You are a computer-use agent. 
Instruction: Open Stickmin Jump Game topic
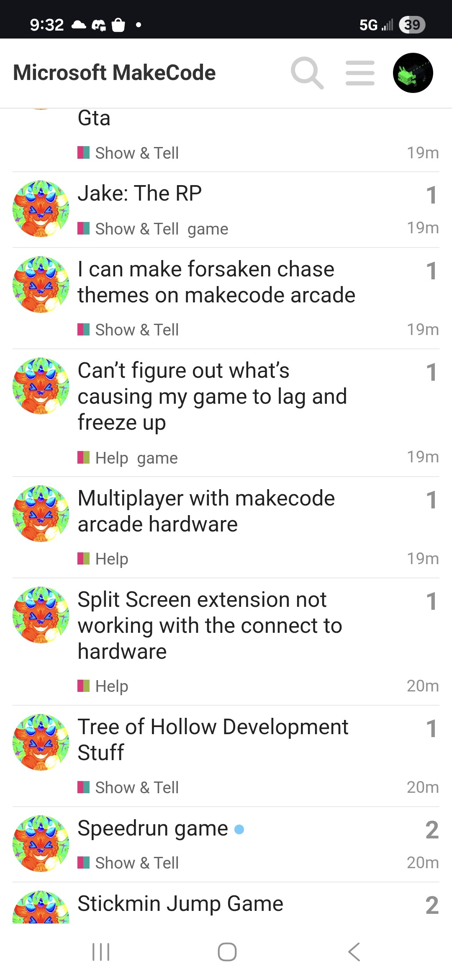click(180, 903)
